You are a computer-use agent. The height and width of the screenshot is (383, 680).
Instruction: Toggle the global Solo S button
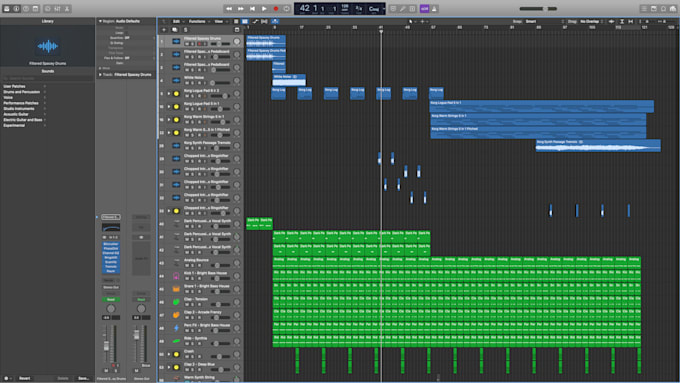pos(186,30)
